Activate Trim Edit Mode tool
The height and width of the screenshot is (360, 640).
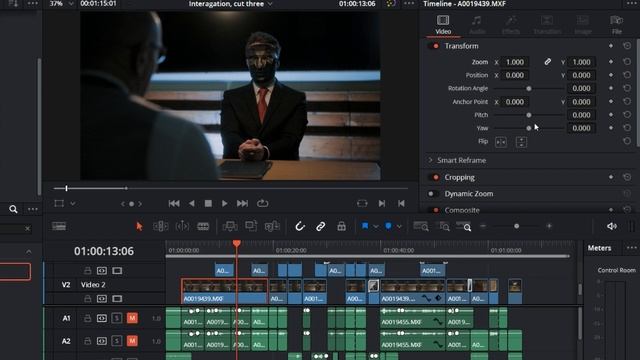[x=160, y=226]
